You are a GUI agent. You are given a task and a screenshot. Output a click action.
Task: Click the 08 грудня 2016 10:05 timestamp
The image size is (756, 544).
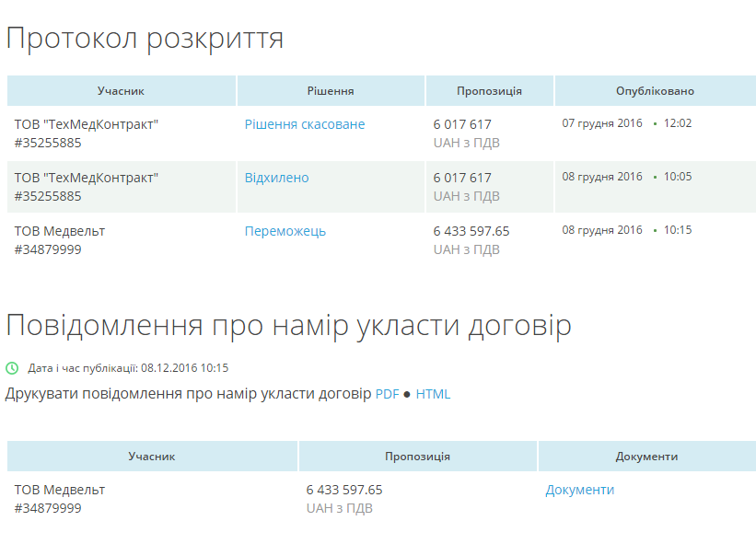pyautogui.click(x=626, y=177)
